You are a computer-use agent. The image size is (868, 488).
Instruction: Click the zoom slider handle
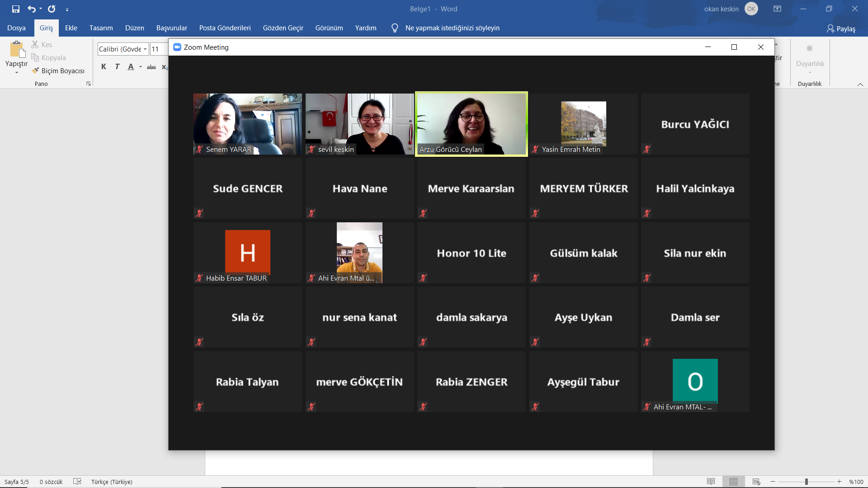(x=806, y=482)
